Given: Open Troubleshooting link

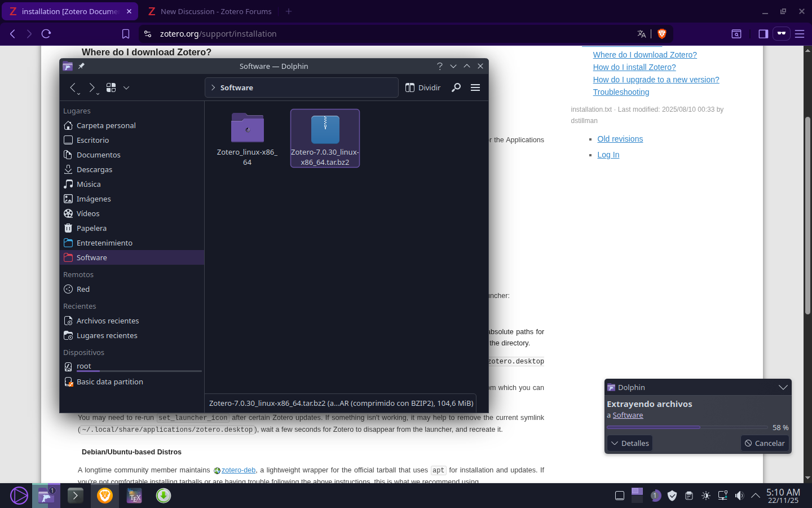Looking at the screenshot, I should [621, 92].
